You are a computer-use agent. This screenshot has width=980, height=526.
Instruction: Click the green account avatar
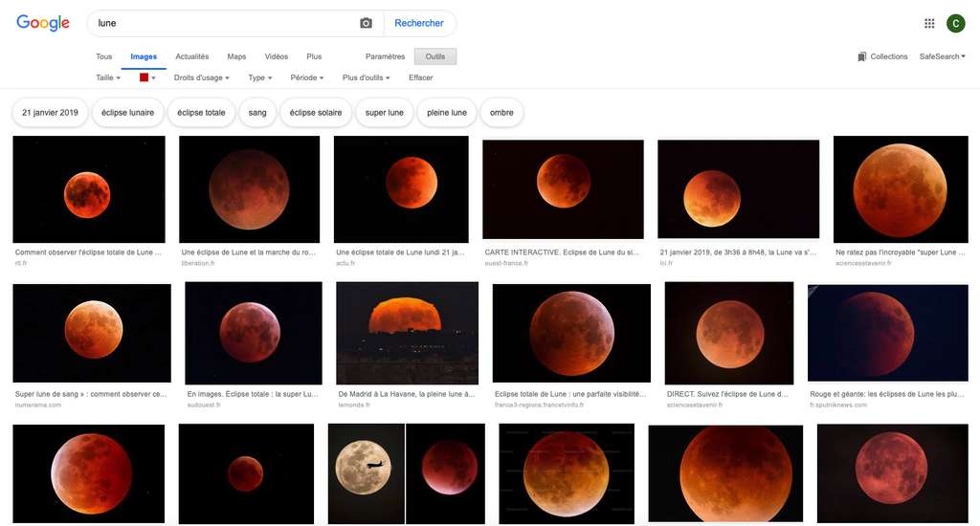(955, 23)
